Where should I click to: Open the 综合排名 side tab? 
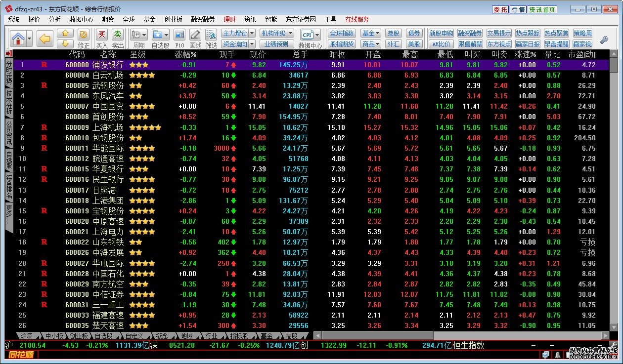tap(9, 187)
